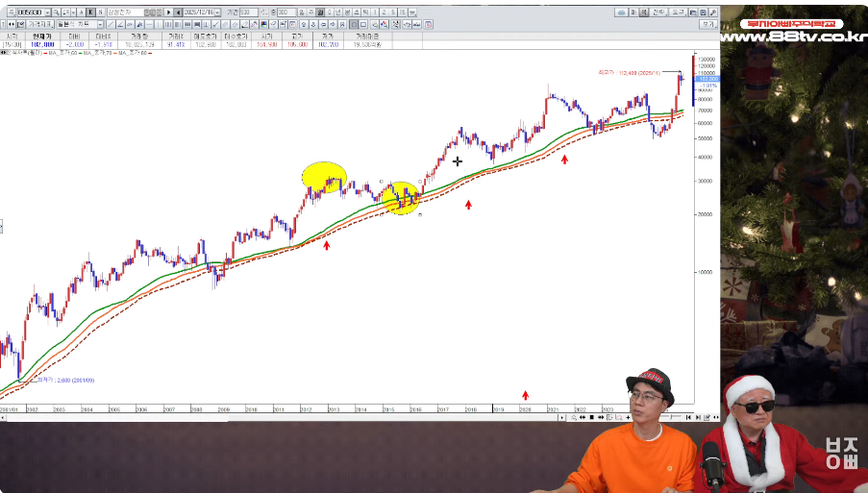Screen dimensions: 868x493
Task: Toggle the K market button
Action: pyautogui.click(x=90, y=12)
